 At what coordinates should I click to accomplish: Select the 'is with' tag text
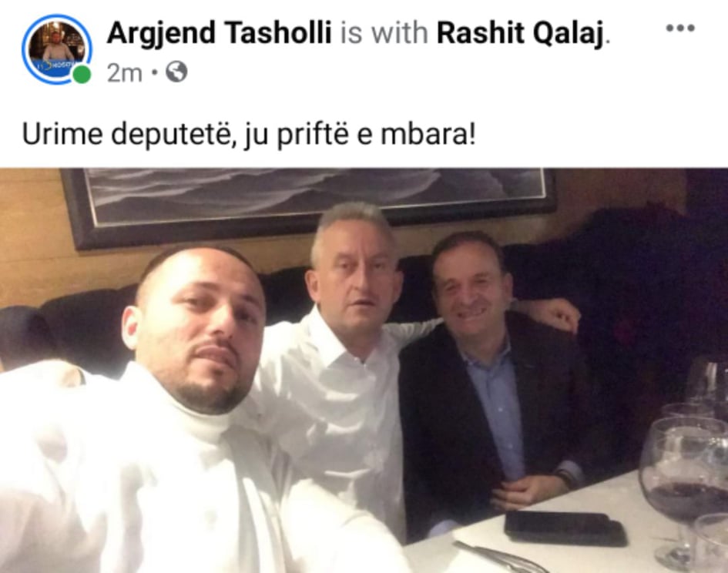click(384, 33)
